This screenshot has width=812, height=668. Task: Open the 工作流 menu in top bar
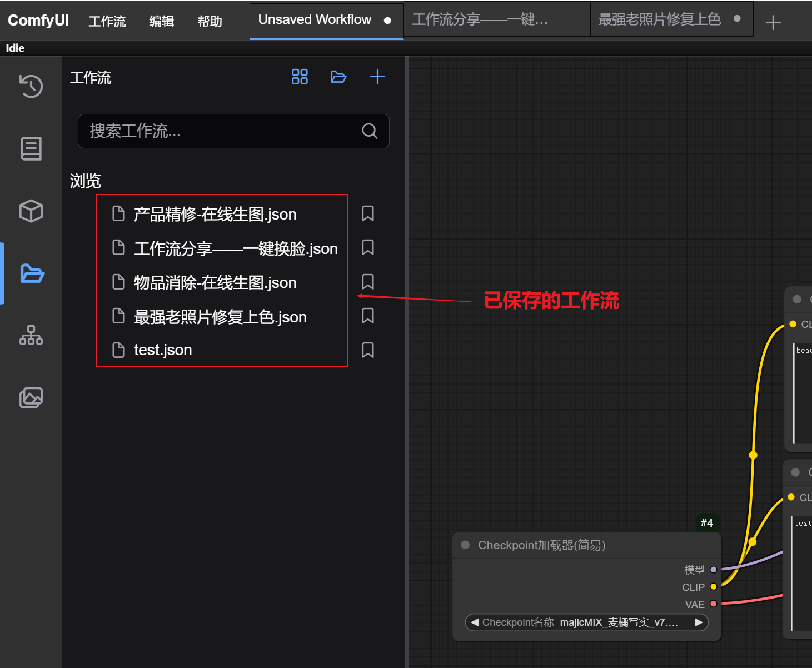click(107, 21)
